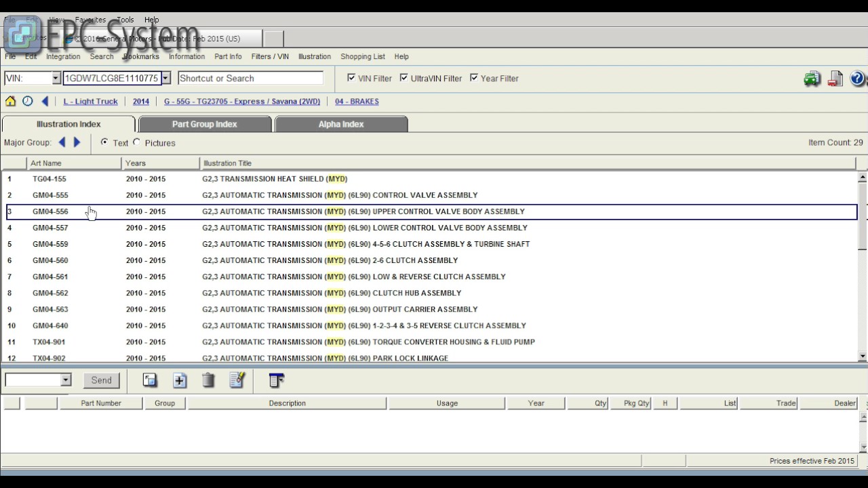The image size is (868, 488).
Task: Open the VIN type dropdown
Action: pyautogui.click(x=56, y=78)
